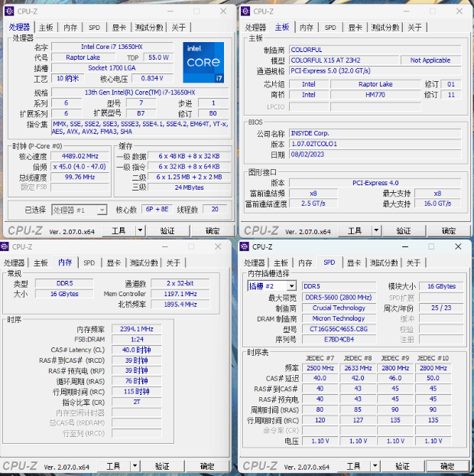
Task: Switch to 内存 tab in the JEDEC SPD window
Action: 305,263
